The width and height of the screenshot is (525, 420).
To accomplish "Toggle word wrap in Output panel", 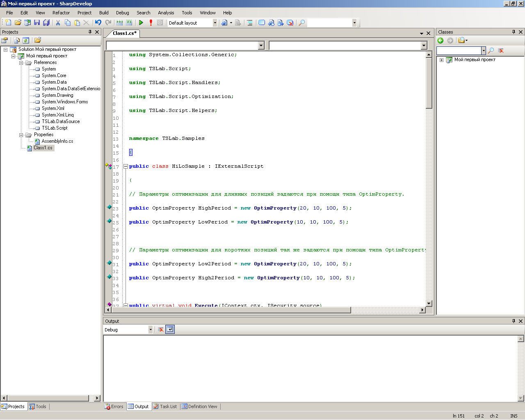I will pos(170,329).
